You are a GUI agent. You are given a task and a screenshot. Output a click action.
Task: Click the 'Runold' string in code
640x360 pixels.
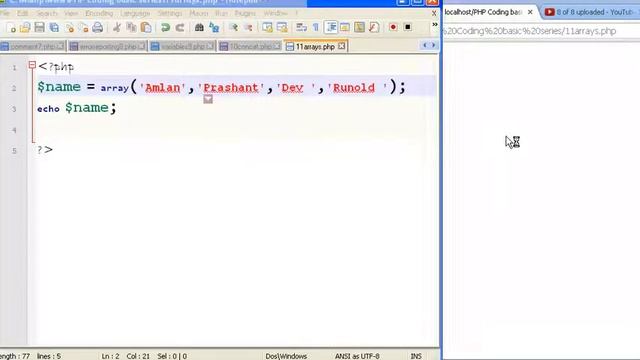point(357,88)
